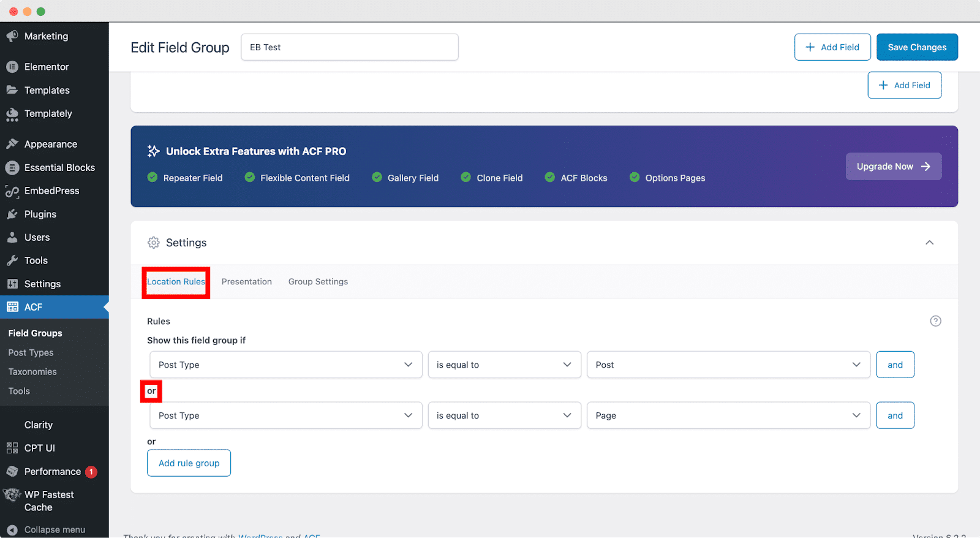Click the CPT UI icon

tap(12, 448)
